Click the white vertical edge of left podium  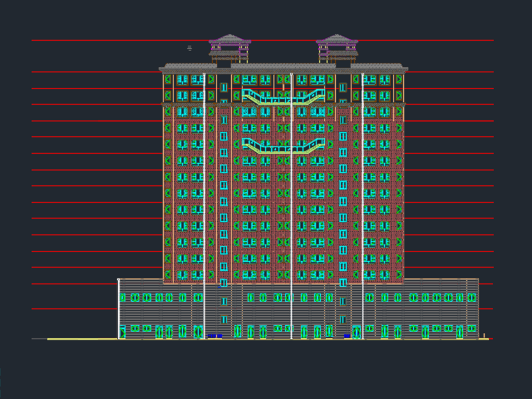(119, 308)
